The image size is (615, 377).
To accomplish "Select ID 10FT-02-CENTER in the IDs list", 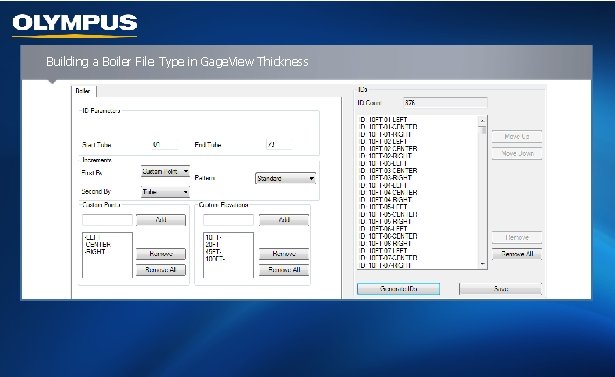I will (388, 149).
